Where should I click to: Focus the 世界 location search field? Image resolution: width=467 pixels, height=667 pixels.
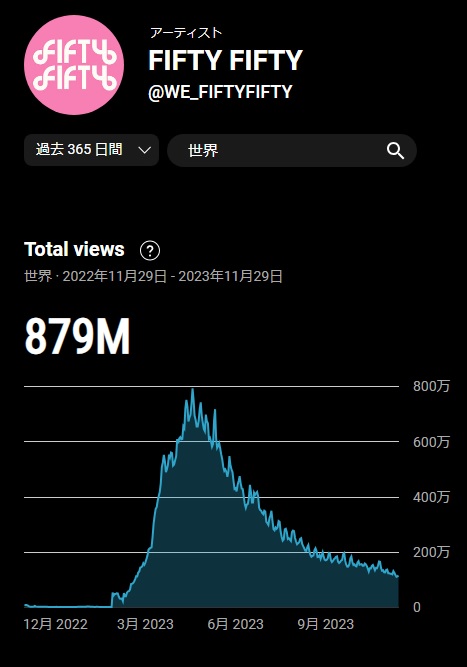pos(292,151)
